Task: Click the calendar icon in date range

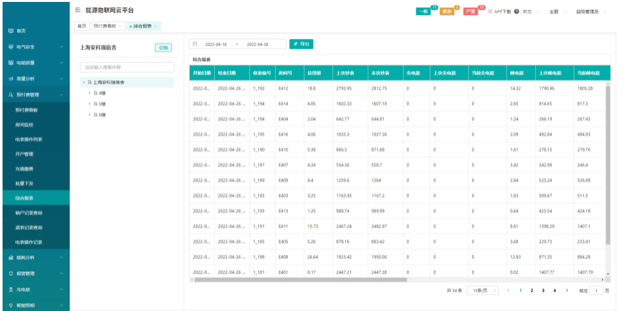Action: (195, 44)
